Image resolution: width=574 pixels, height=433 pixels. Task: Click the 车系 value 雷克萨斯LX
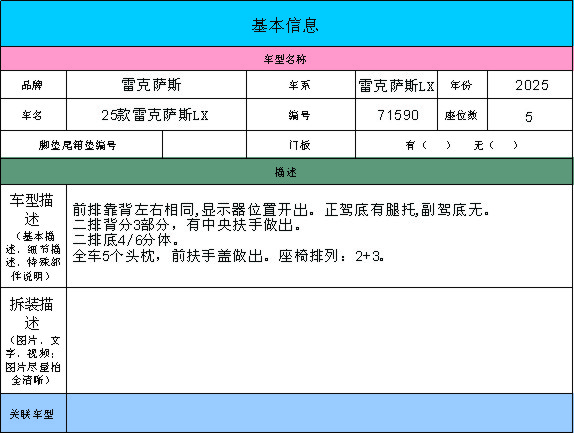396,85
